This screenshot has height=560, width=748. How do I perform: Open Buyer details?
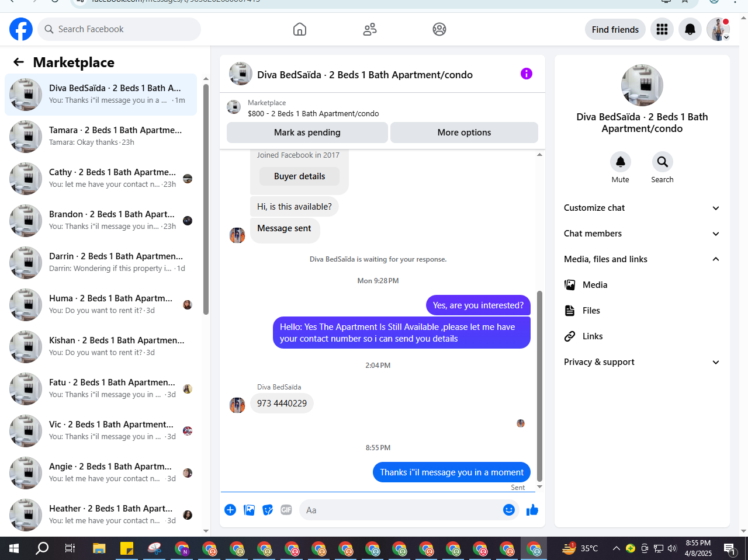(x=300, y=176)
